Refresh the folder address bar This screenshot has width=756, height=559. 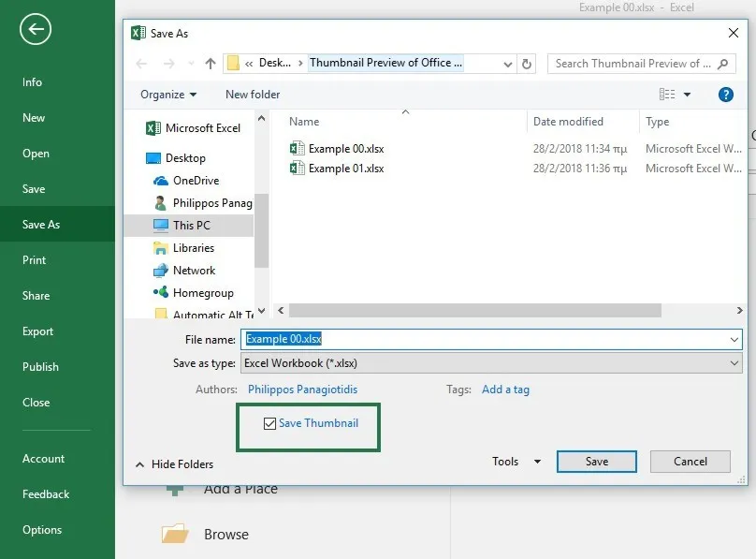point(527,64)
